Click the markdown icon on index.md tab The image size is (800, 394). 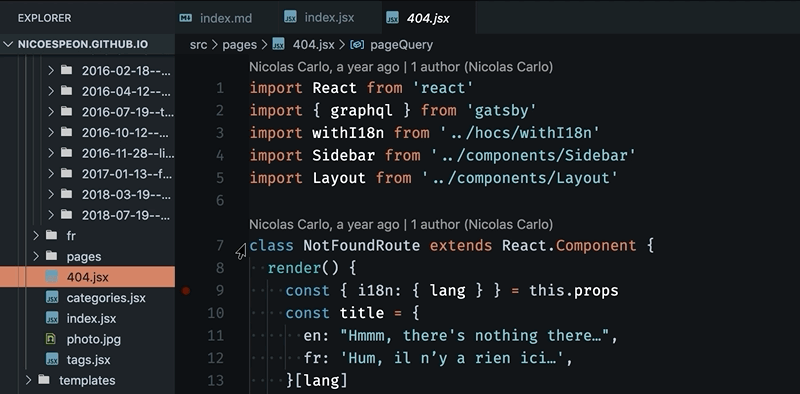185,18
